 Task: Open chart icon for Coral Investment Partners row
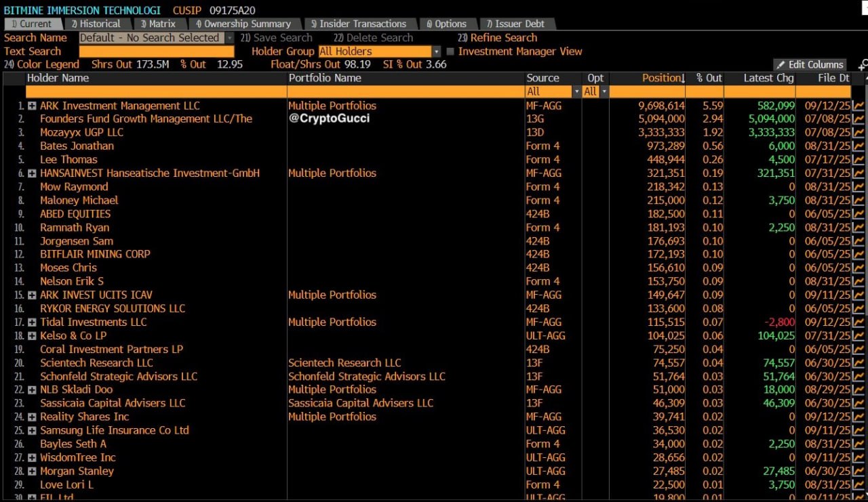click(859, 349)
